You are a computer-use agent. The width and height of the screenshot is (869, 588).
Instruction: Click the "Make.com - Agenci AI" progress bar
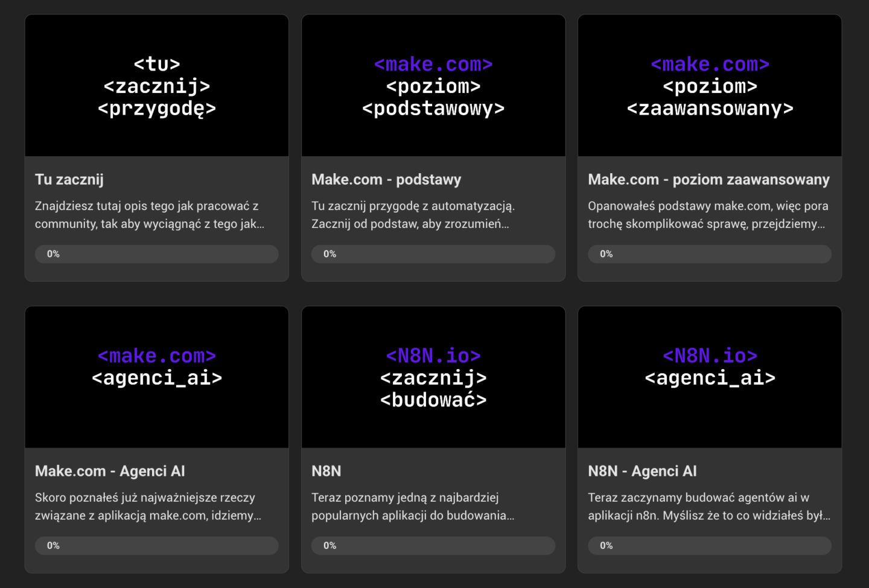157,546
